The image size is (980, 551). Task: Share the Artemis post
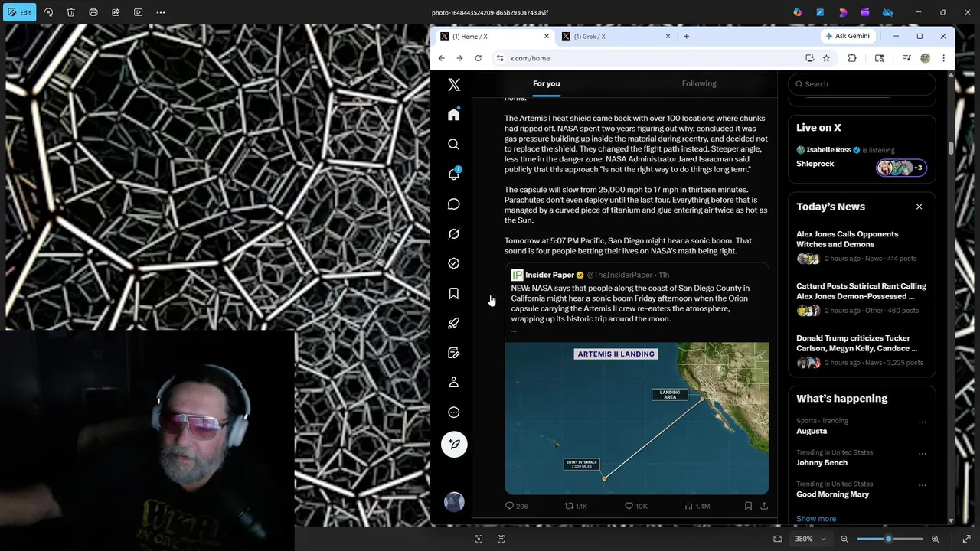point(764,506)
